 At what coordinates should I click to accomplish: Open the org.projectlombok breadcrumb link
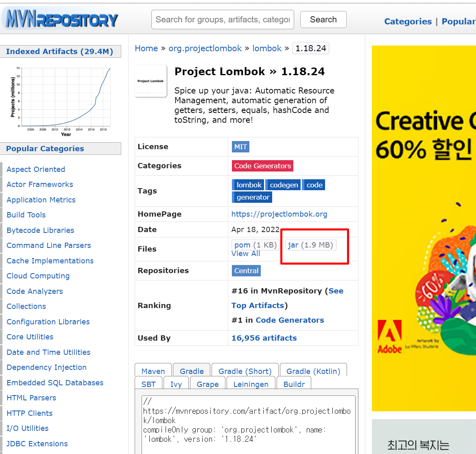click(x=205, y=48)
